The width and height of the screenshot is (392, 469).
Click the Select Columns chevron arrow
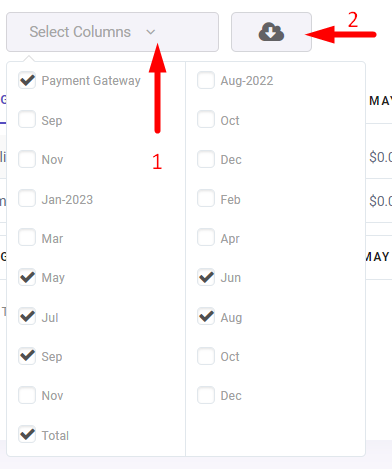coord(151,32)
